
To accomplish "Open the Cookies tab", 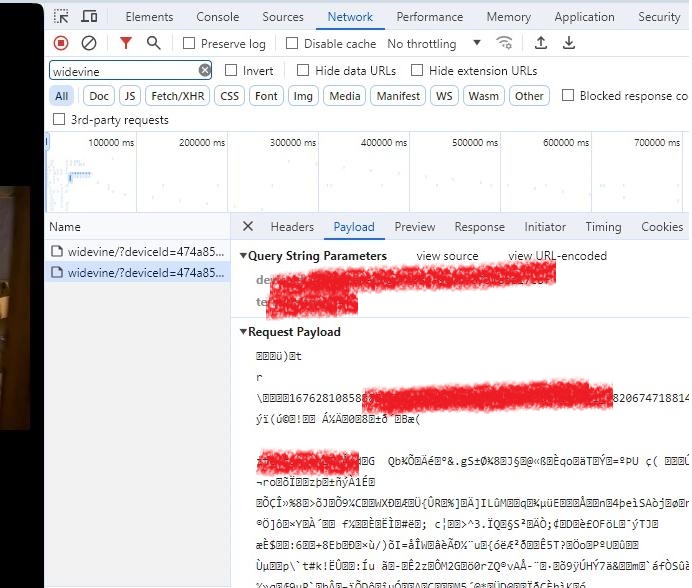I will click(662, 226).
